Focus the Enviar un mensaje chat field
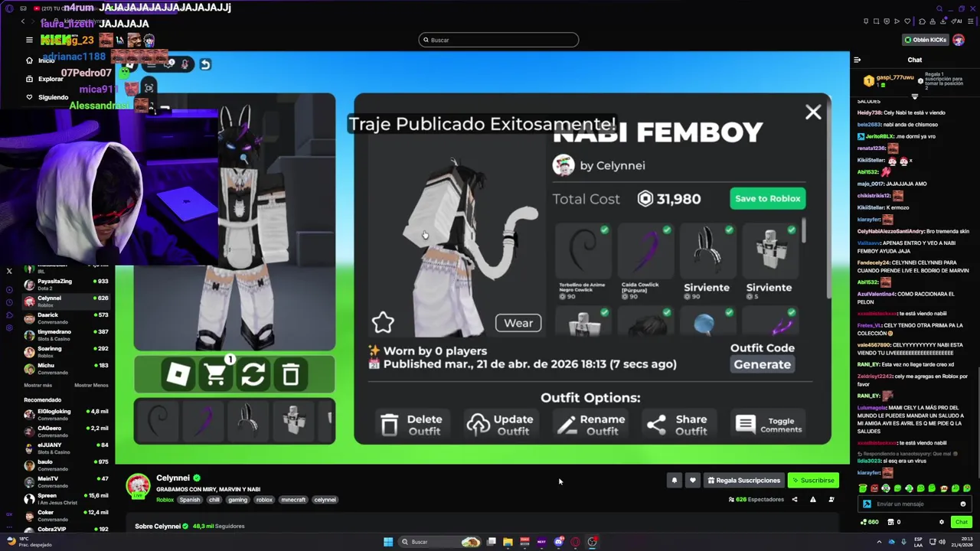Image resolution: width=980 pixels, height=551 pixels. tap(915, 504)
